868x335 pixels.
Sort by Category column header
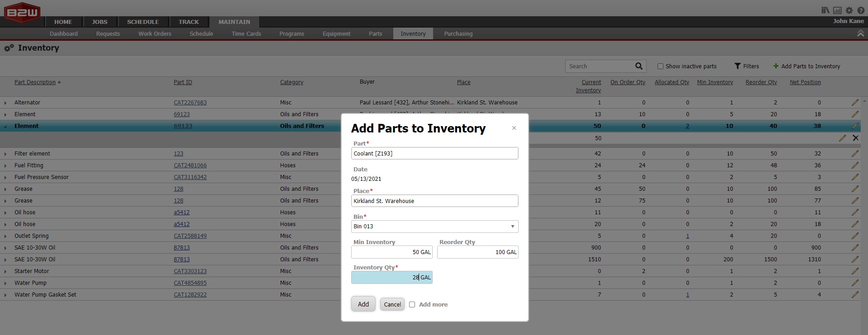[291, 82]
